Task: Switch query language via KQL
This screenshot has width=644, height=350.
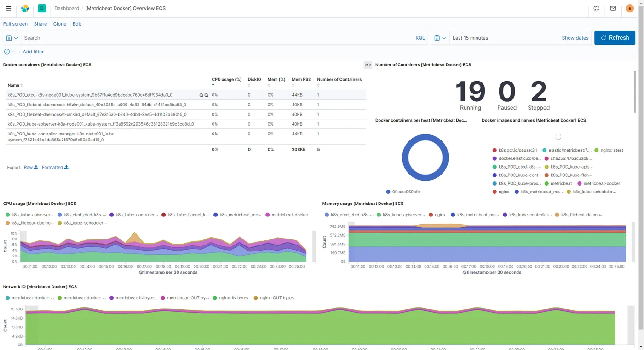Action: (420, 38)
